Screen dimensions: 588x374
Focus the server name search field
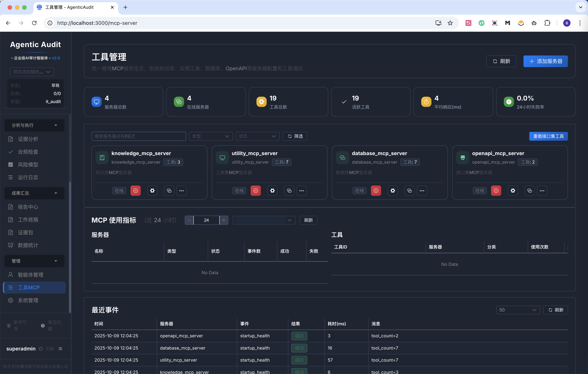pos(139,136)
